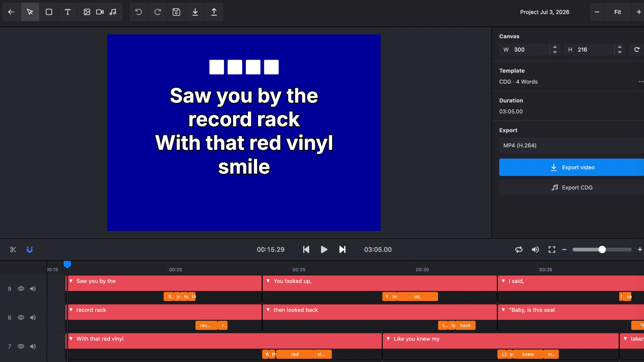Collapse the "With that red vinyl" clip triangle
Viewport: 644px width, 362px height.
[71, 339]
